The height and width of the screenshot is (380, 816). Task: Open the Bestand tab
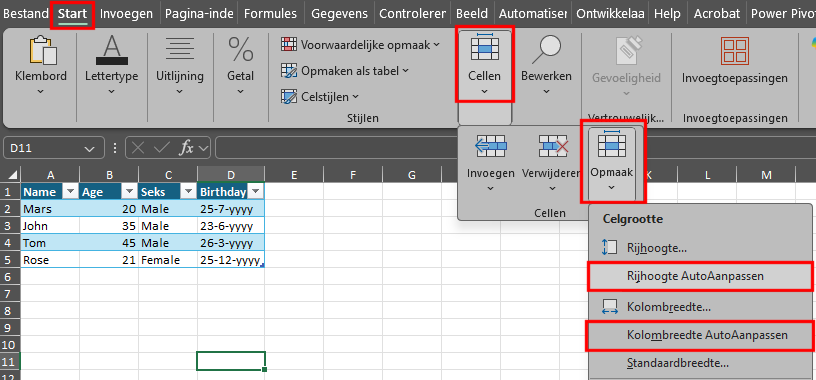point(25,14)
